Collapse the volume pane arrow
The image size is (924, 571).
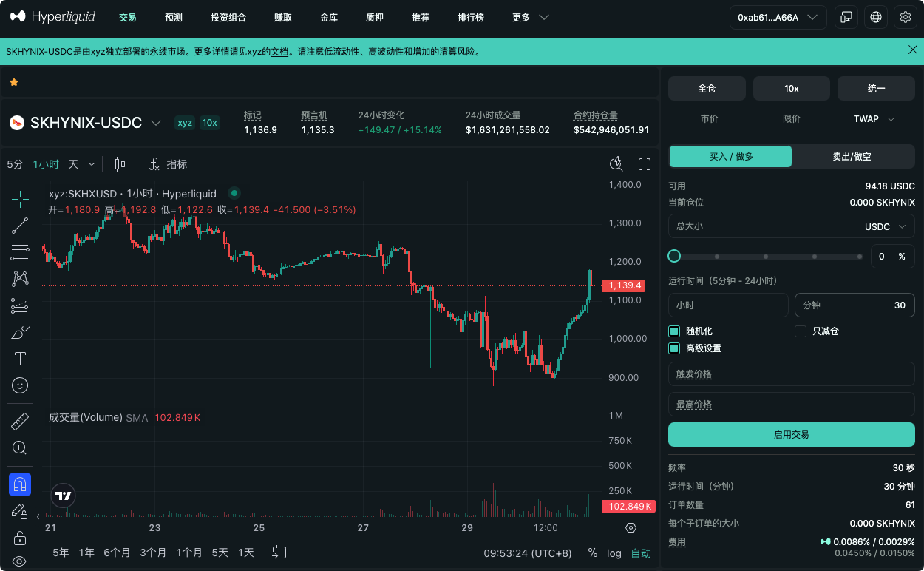(38, 516)
